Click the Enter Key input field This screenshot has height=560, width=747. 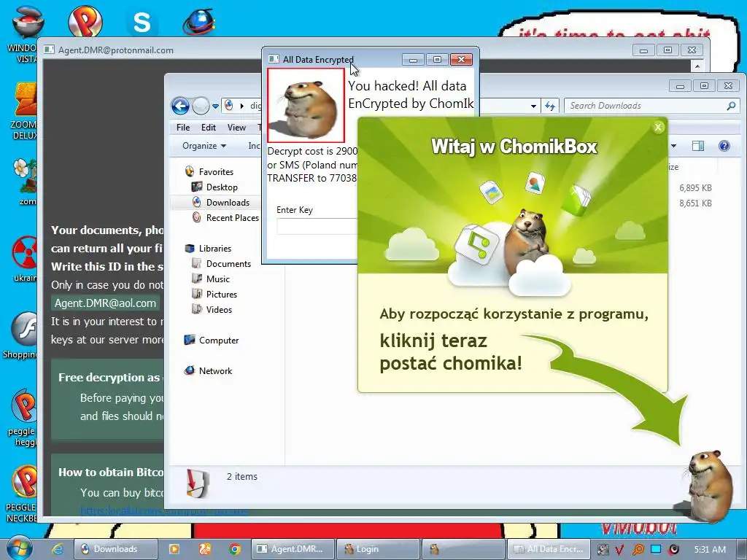coord(317,226)
